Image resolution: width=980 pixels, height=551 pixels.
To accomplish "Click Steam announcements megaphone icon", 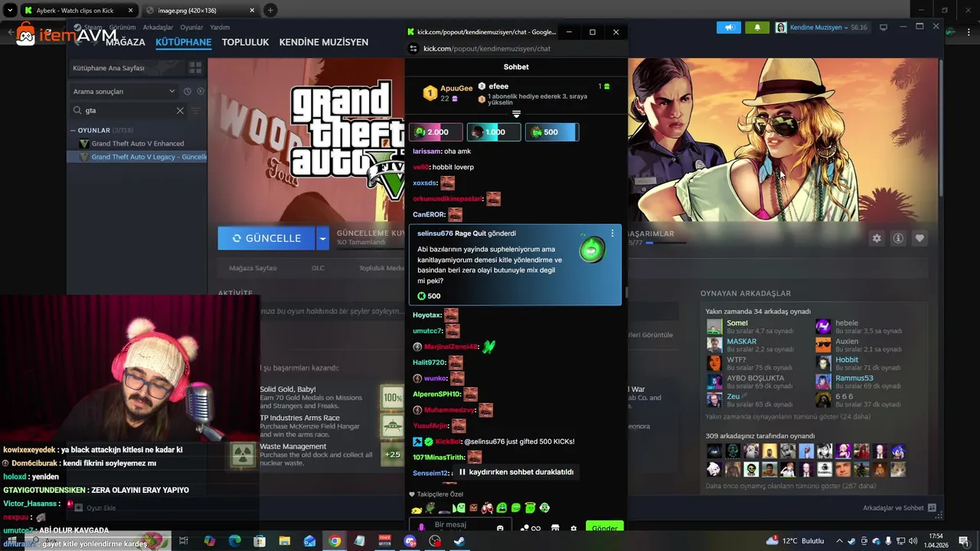I will 729,27.
